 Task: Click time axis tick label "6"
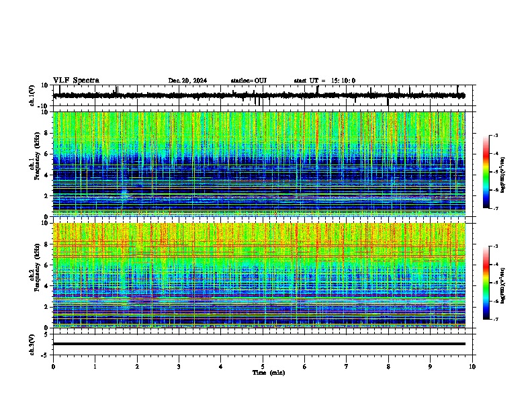pos(305,367)
